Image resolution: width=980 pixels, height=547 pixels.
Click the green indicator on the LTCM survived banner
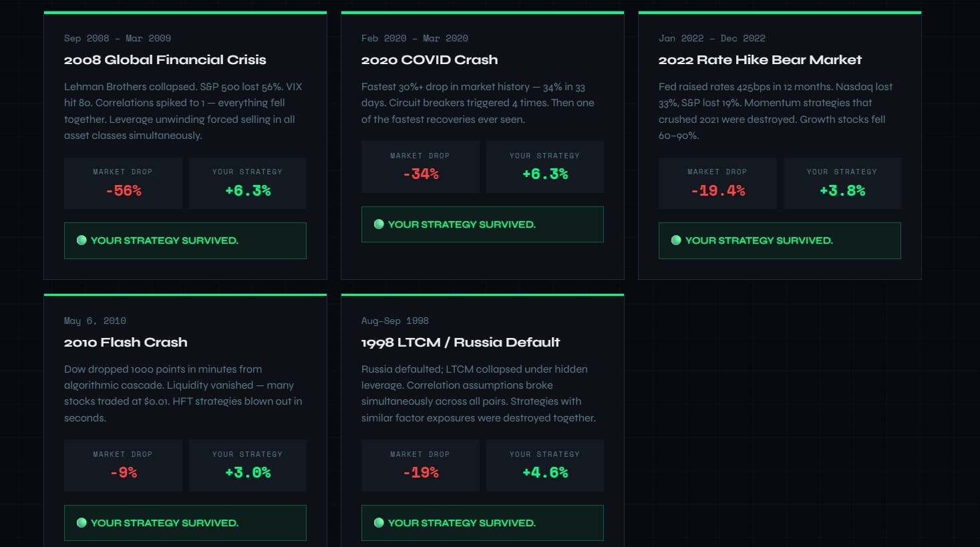379,523
